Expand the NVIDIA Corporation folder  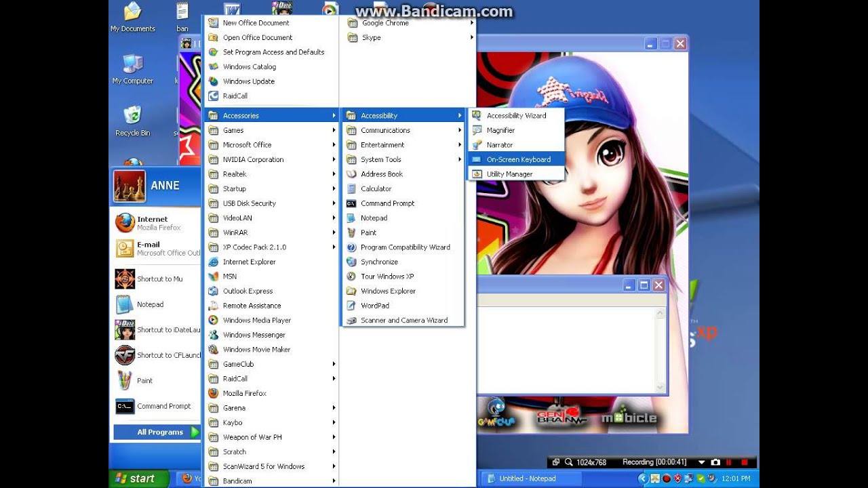271,160
